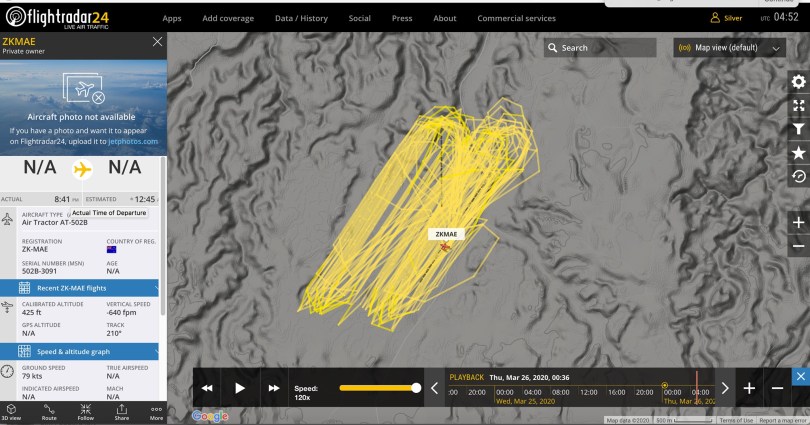Open the playback history icon

click(799, 177)
